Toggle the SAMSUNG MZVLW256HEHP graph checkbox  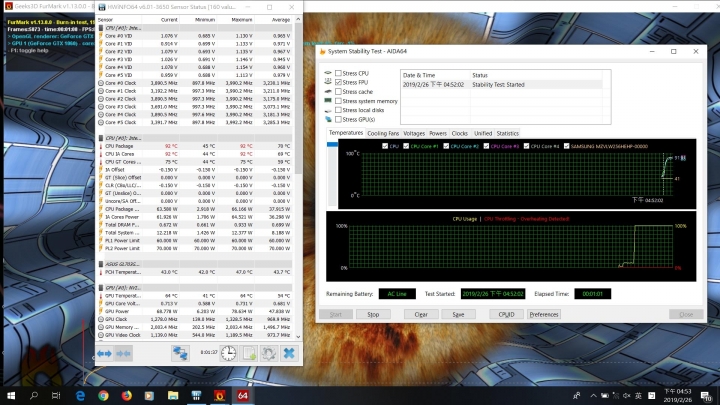click(567, 146)
